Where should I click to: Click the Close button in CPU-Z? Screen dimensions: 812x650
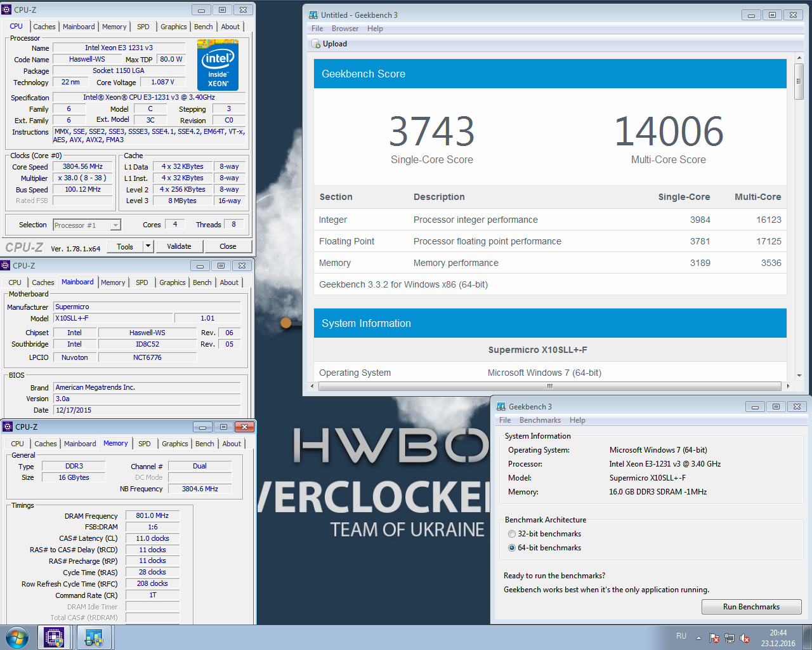pos(228,246)
